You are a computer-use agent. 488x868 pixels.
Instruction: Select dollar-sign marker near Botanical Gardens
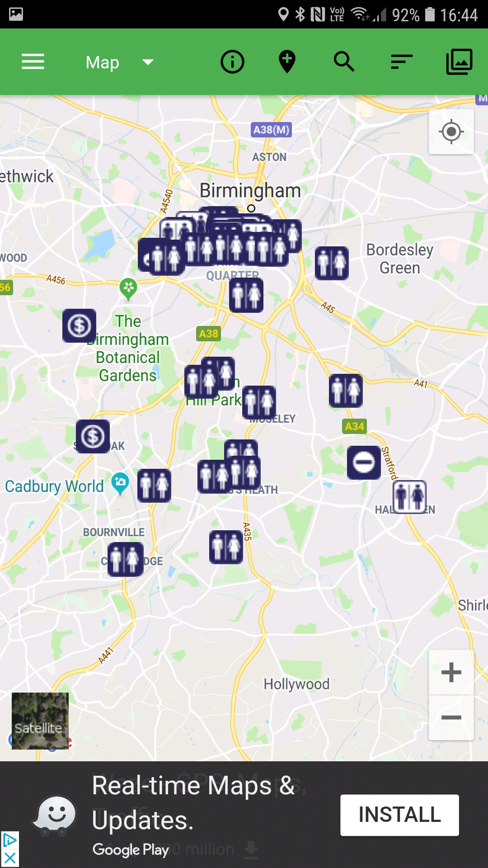pos(80,325)
